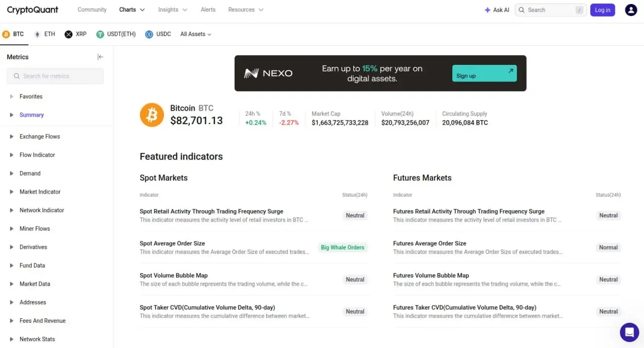This screenshot has height=348, width=644.
Task: Click the CryptoQuant logo
Action: tap(33, 10)
